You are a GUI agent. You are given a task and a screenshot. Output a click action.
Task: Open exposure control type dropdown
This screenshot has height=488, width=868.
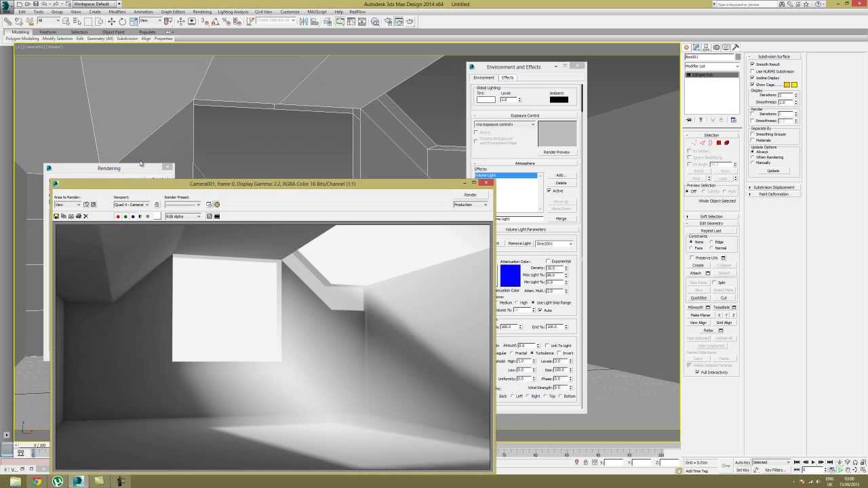pyautogui.click(x=505, y=124)
